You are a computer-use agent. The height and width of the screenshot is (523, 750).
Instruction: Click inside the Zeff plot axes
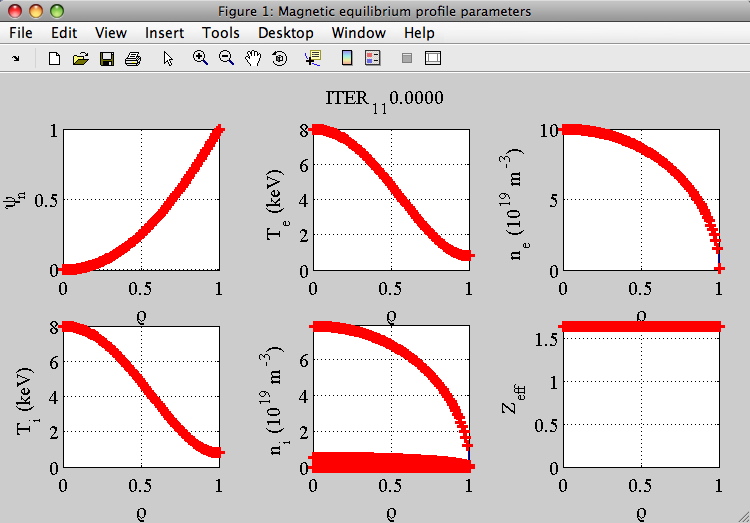coord(640,400)
